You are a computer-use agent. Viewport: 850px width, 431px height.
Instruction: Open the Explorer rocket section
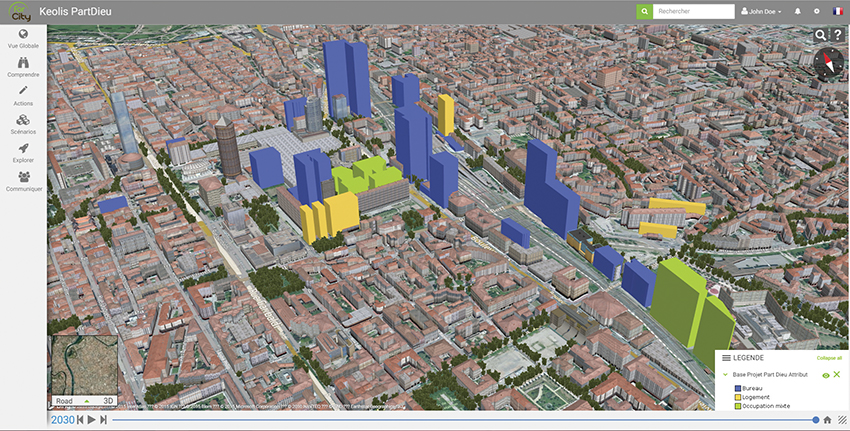pos(23,153)
